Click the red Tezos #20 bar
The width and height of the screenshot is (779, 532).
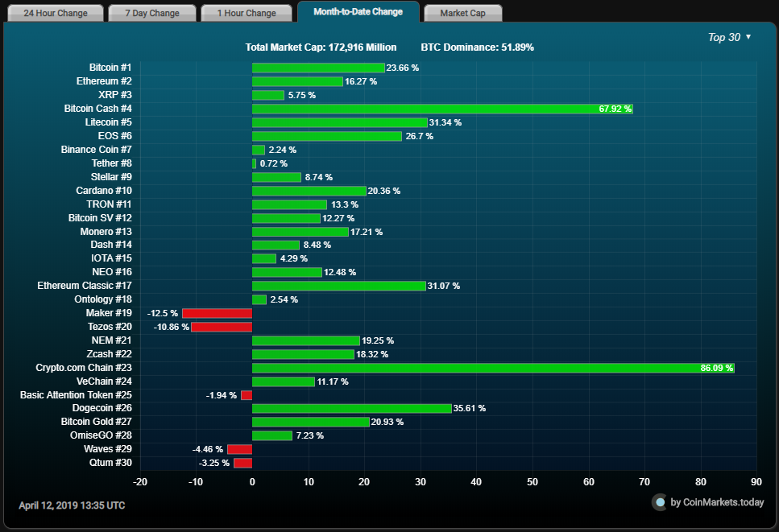click(x=222, y=327)
